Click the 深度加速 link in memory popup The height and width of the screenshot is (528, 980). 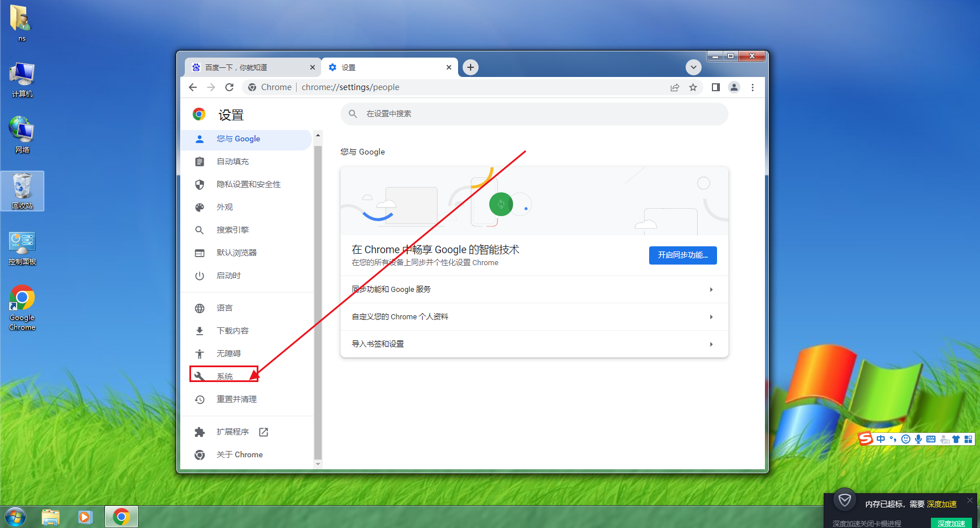tap(941, 504)
